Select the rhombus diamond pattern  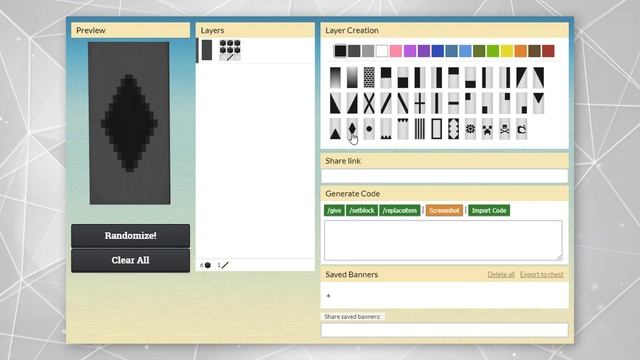pyautogui.click(x=352, y=129)
